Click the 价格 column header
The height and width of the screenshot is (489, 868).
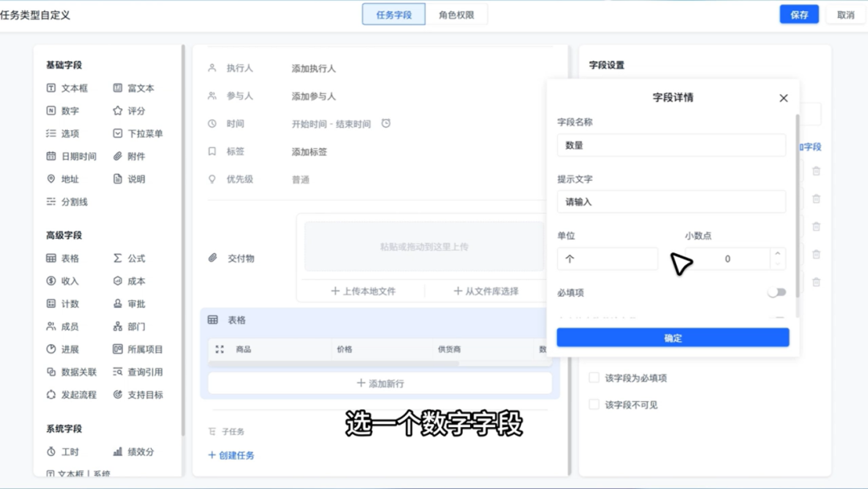point(344,349)
